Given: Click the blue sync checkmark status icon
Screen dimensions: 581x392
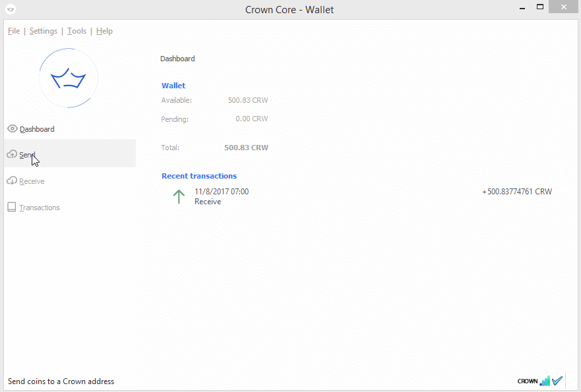Looking at the screenshot, I should pos(557,381).
